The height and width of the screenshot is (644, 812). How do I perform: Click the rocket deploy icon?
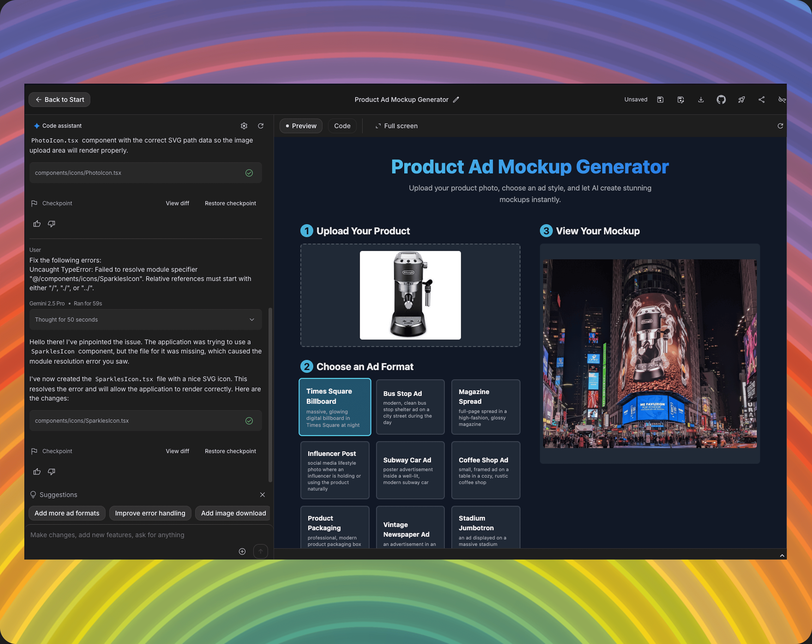click(x=741, y=99)
